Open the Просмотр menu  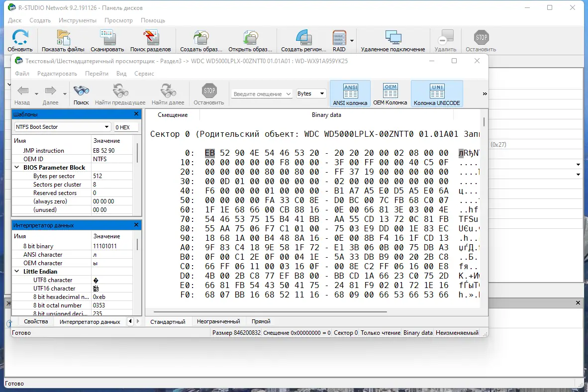[118, 20]
